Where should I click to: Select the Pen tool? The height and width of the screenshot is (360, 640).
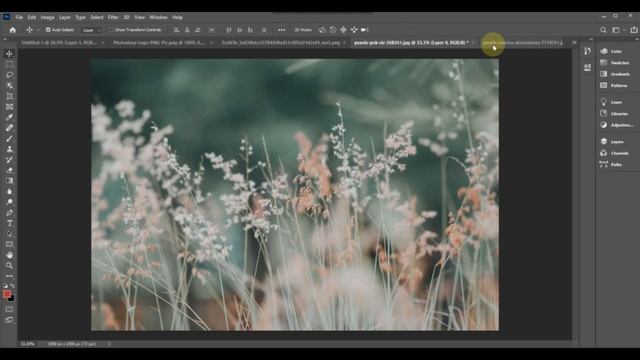point(9,213)
